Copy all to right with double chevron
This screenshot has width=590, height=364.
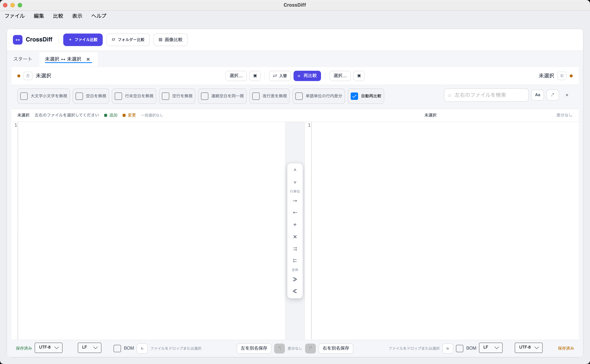295,279
